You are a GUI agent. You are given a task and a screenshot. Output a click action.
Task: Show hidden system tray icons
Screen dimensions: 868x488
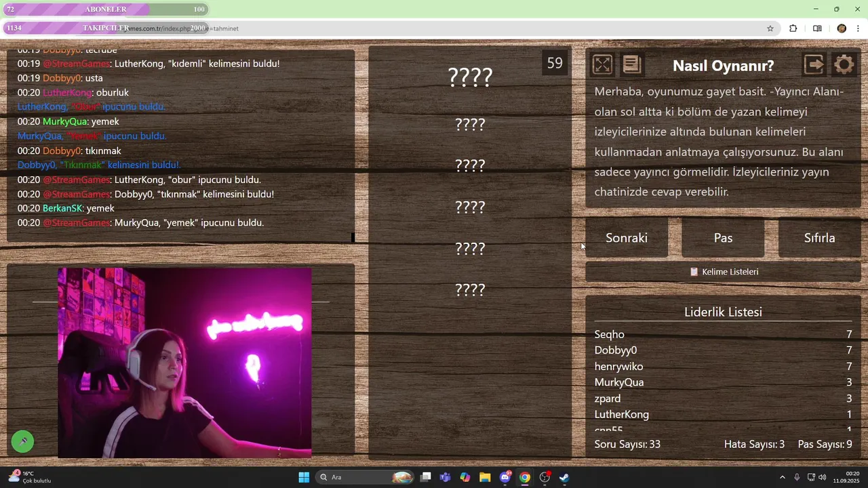tap(782, 477)
